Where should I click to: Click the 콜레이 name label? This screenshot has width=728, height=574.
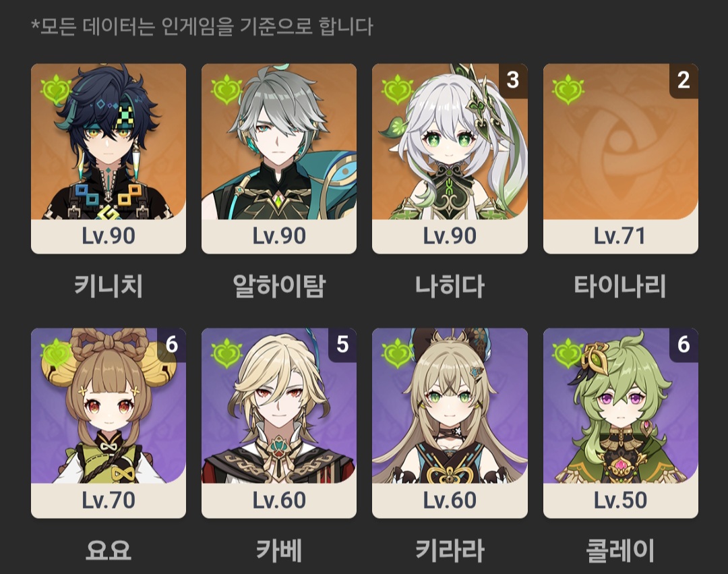(620, 550)
